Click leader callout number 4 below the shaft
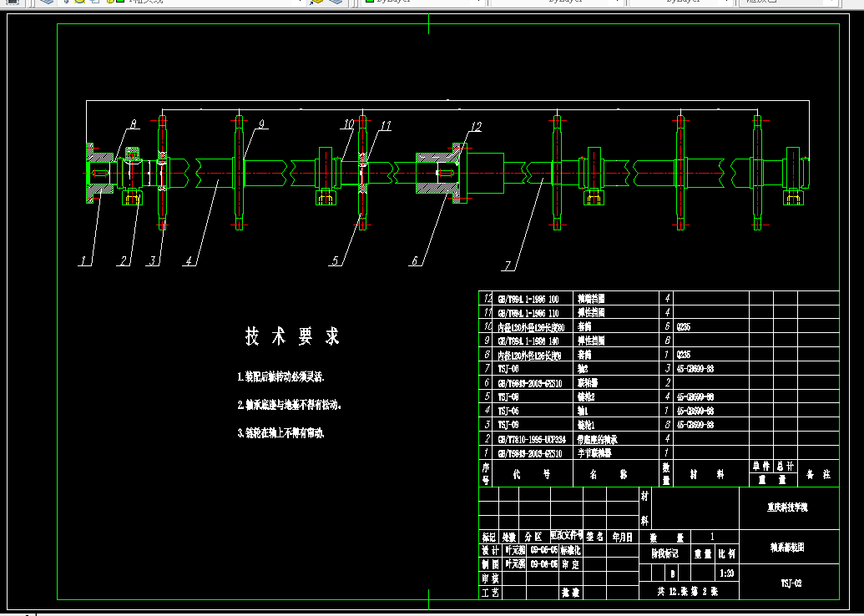This screenshot has height=616, width=864. 189,260
